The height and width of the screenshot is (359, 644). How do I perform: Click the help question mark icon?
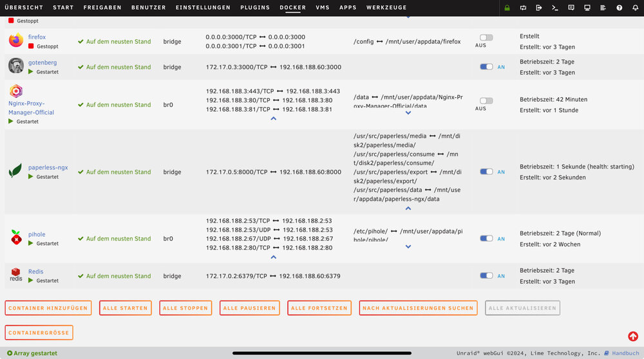[x=620, y=8]
